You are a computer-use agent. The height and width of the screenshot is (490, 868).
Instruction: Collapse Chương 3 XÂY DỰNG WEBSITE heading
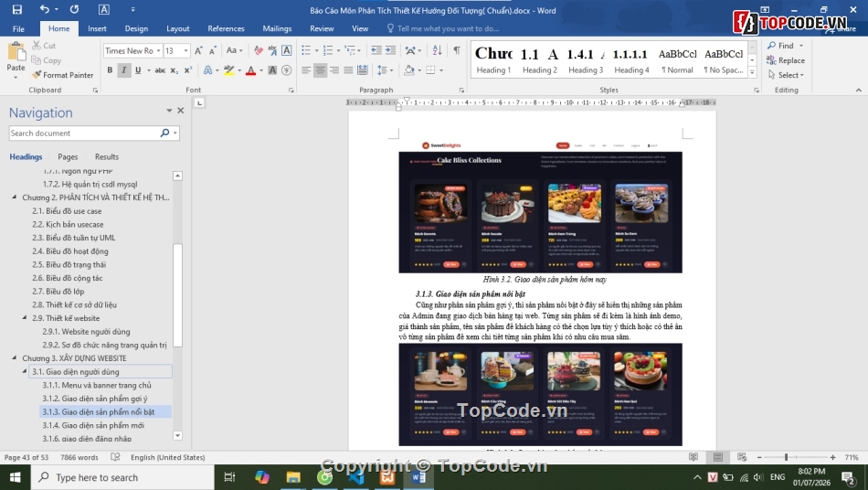coord(15,358)
